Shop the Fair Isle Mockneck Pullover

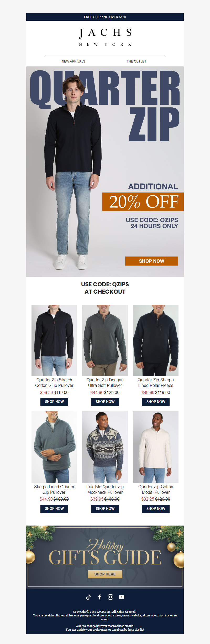pyautogui.click(x=105, y=509)
